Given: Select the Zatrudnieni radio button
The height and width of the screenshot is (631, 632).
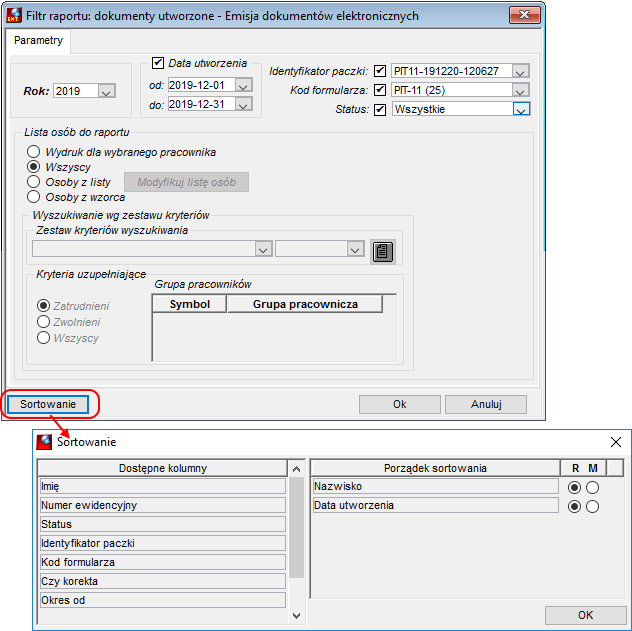Looking at the screenshot, I should 43,306.
